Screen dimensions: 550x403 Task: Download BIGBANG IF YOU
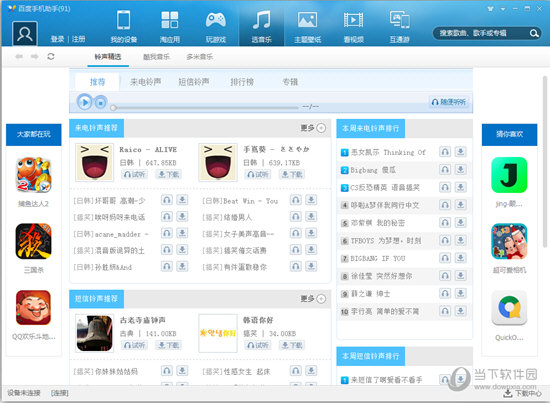coord(460,258)
